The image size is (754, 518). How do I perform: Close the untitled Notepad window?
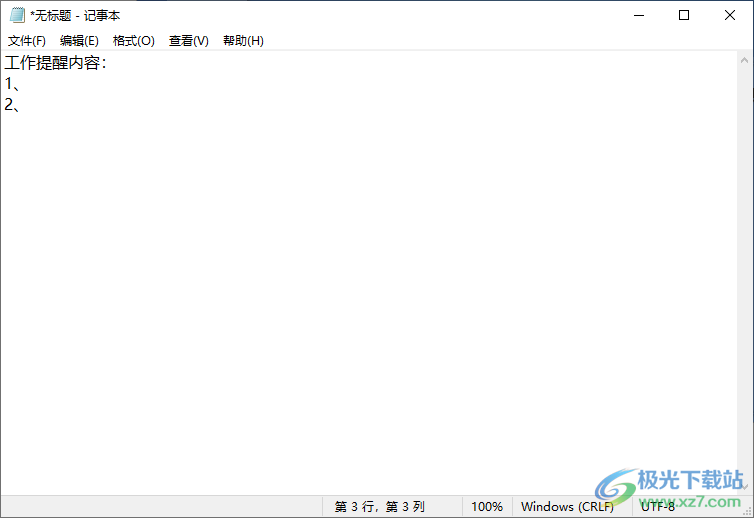pos(730,15)
